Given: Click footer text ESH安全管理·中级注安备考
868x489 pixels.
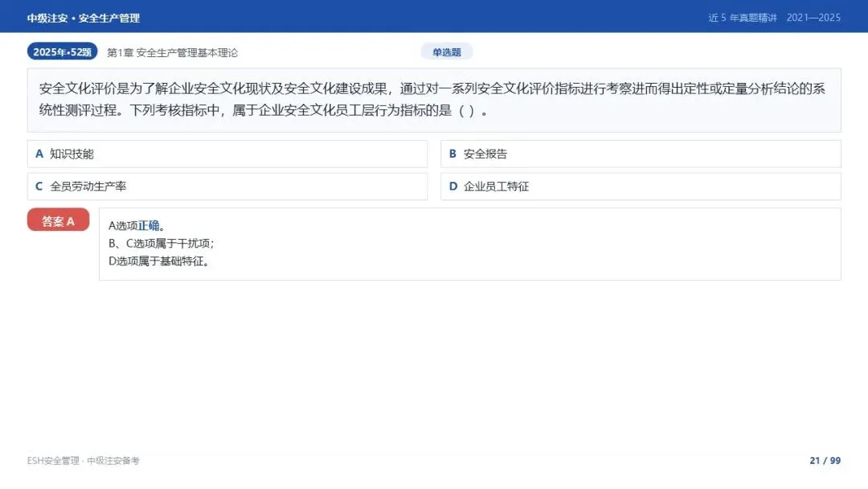Looking at the screenshot, I should [x=83, y=461].
